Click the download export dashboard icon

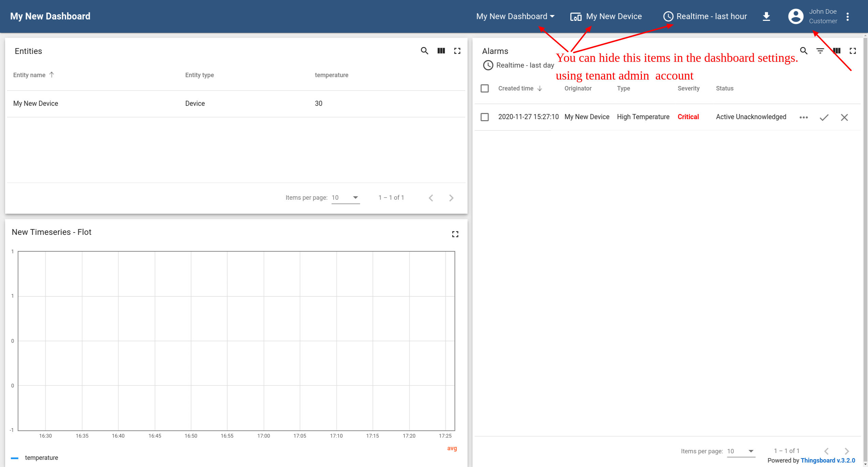(x=766, y=16)
